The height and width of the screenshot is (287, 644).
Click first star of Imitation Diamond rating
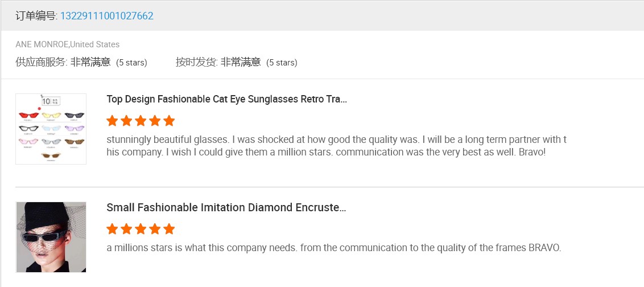(112, 229)
